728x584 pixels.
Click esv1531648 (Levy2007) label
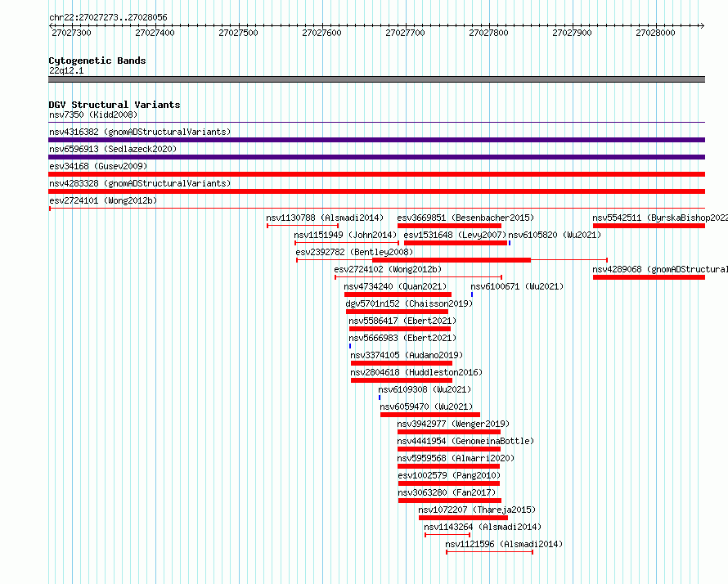click(455, 235)
